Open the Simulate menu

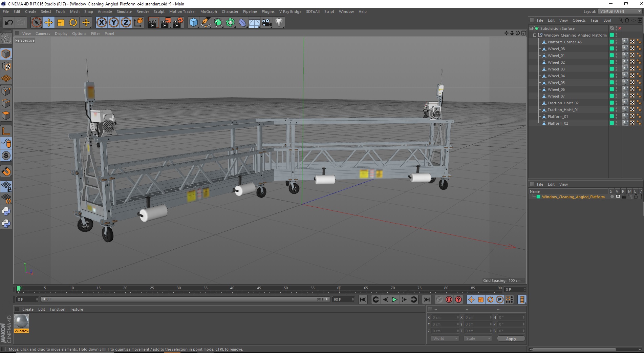tap(124, 12)
